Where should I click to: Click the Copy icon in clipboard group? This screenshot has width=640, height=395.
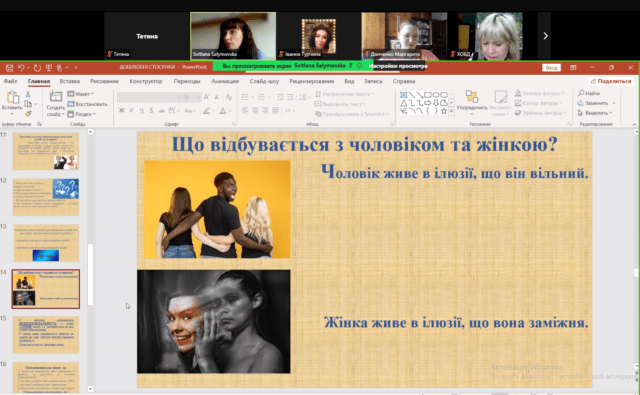tap(28, 104)
